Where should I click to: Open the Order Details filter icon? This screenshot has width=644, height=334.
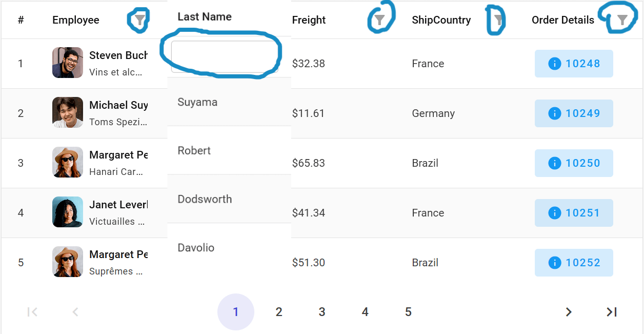[x=622, y=20]
